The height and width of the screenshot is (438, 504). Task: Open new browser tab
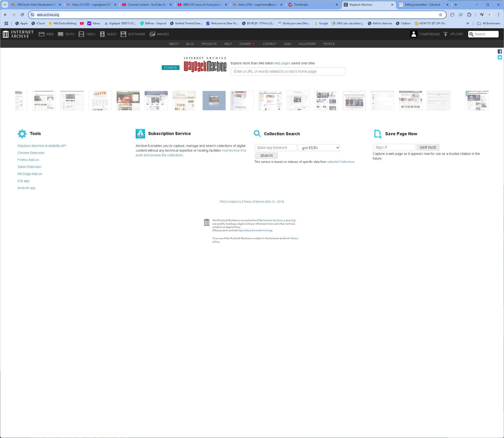[456, 5]
